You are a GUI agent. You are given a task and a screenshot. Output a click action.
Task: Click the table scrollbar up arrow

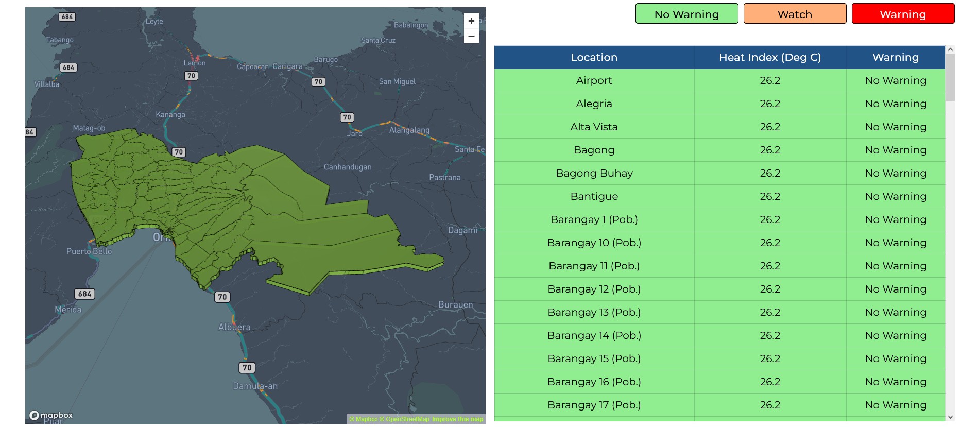point(951,49)
